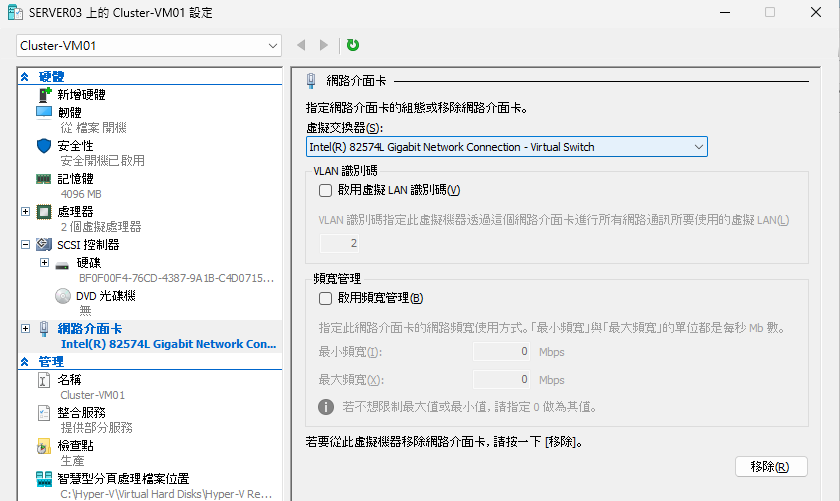Select 名稱 in the management section
This screenshot has width=840, height=501.
(70, 380)
